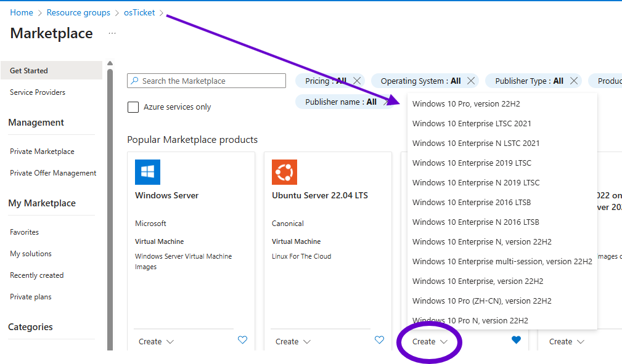Open the ellipsis menu beside Marketplace

(x=112, y=34)
